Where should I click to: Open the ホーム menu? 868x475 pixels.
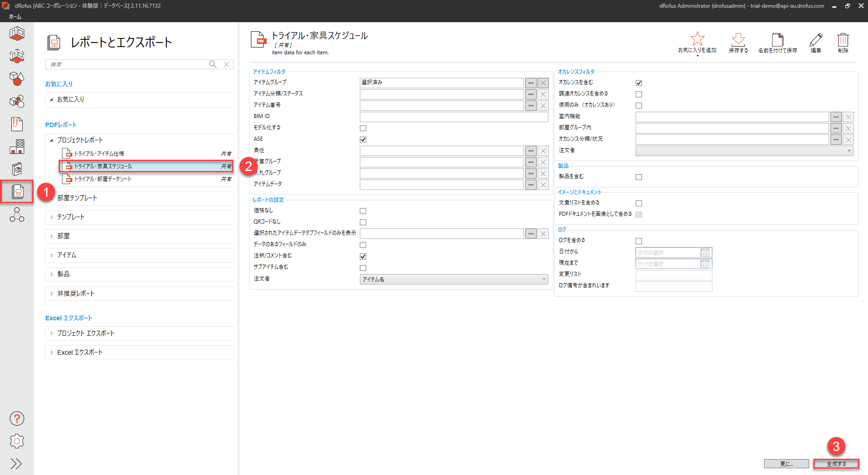(15, 17)
